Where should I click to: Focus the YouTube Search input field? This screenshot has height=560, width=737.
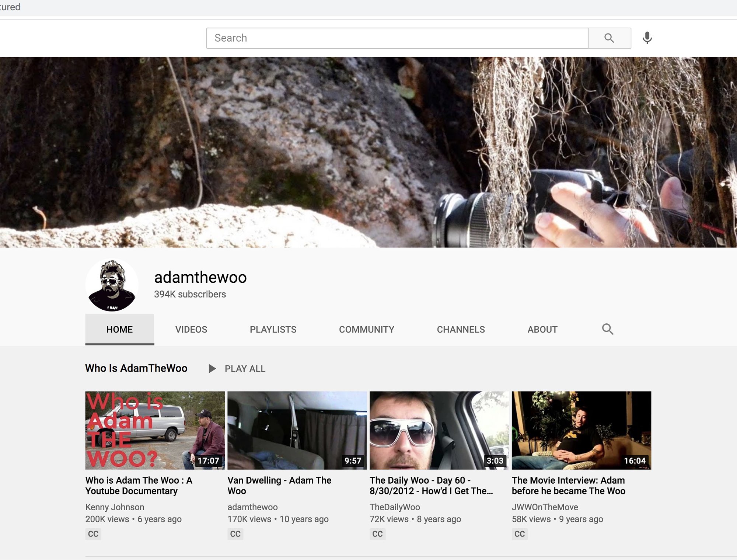397,38
